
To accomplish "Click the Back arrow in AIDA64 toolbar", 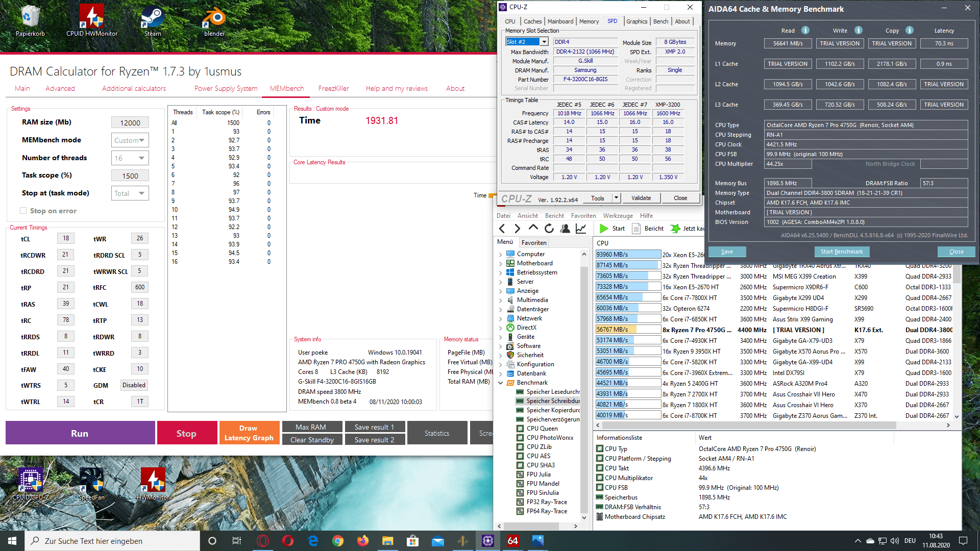I will coord(502,229).
